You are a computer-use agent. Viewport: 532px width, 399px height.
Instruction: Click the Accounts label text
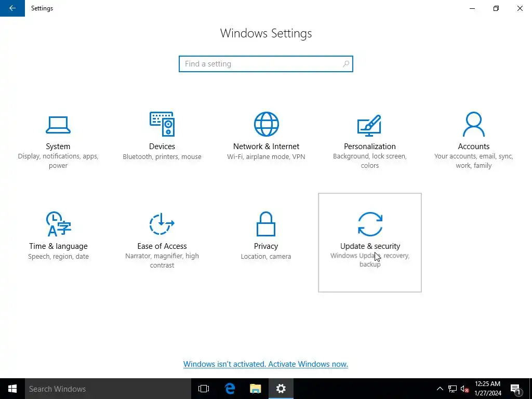[474, 146]
